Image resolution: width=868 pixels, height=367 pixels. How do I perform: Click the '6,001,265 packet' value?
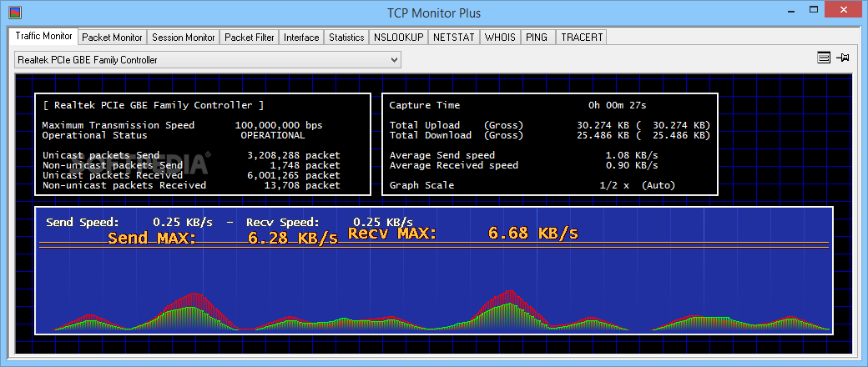click(x=294, y=175)
